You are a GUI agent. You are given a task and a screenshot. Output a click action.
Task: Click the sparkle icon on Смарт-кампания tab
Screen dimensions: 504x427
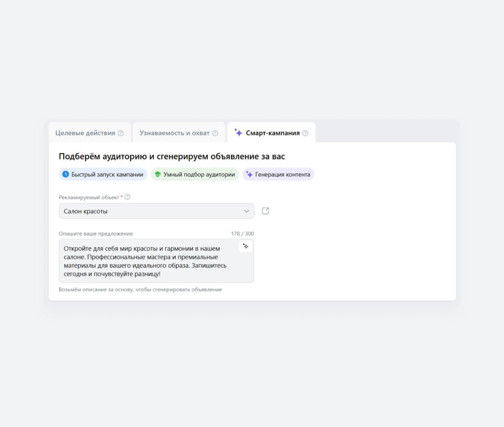pos(238,132)
